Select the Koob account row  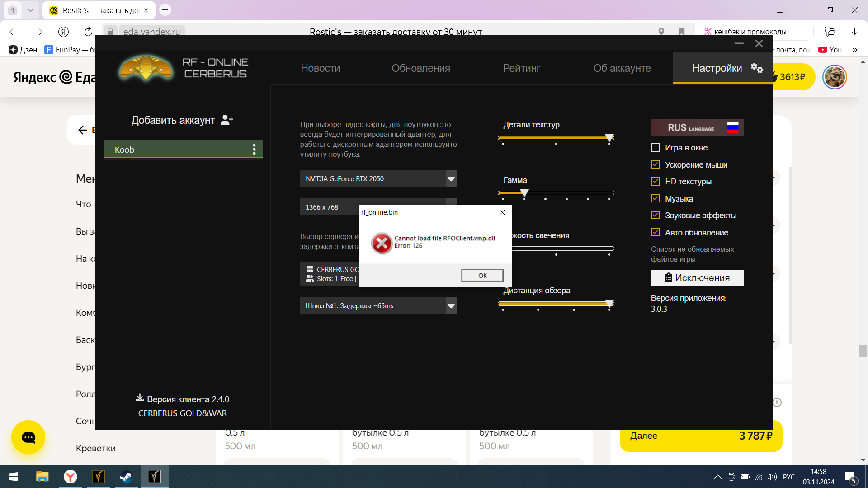click(x=183, y=150)
